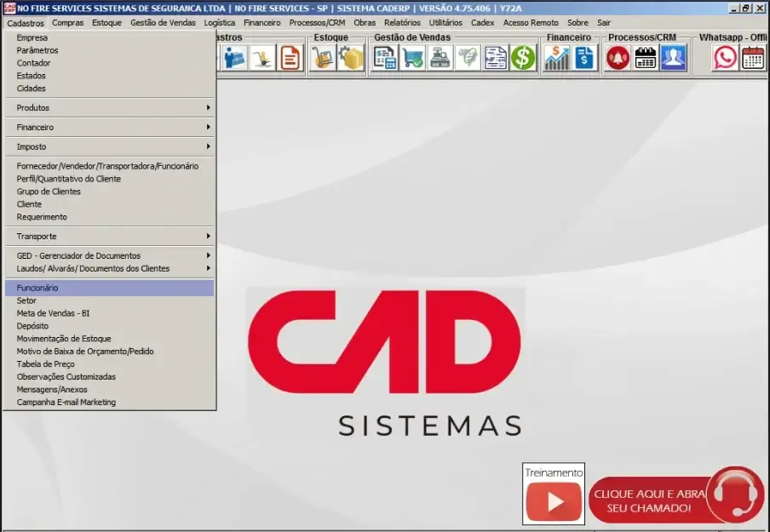Image resolution: width=770 pixels, height=532 pixels.
Task: Play the Treinamento video button
Action: click(x=554, y=501)
